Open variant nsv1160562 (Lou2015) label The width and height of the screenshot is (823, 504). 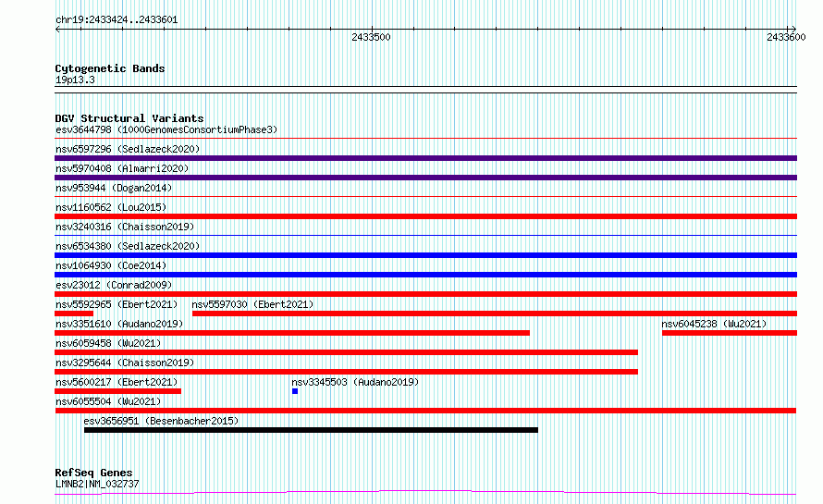111,207
